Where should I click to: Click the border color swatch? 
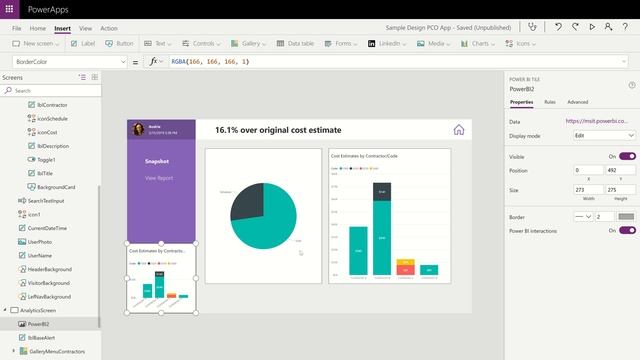click(x=626, y=217)
